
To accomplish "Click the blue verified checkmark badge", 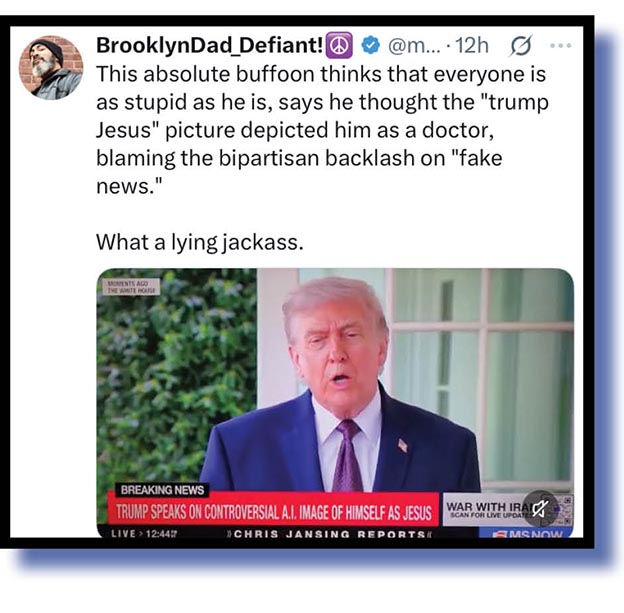I will 370,45.
